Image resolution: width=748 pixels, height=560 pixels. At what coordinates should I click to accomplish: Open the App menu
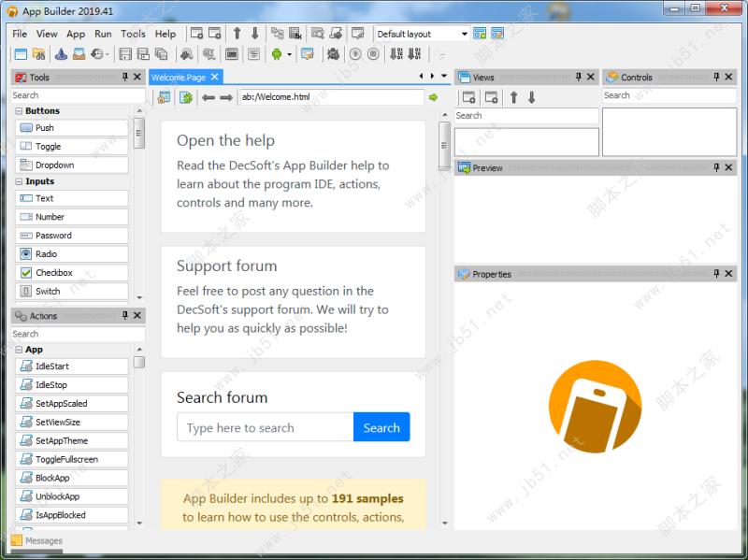(x=76, y=34)
